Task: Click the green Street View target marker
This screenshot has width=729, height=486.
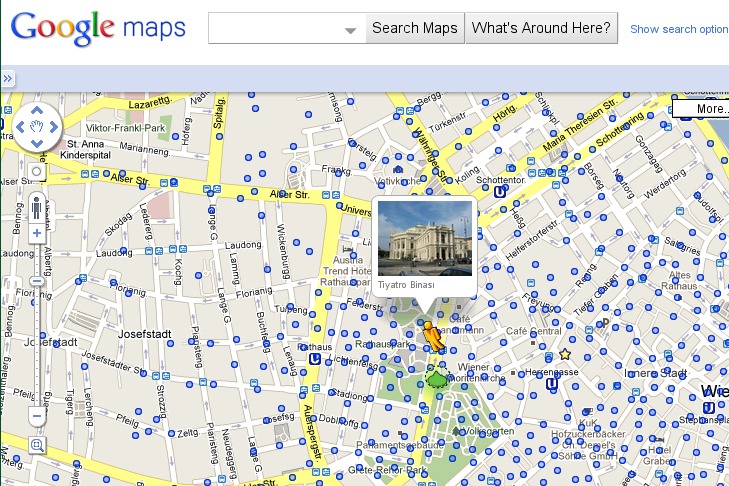Action: (437, 377)
